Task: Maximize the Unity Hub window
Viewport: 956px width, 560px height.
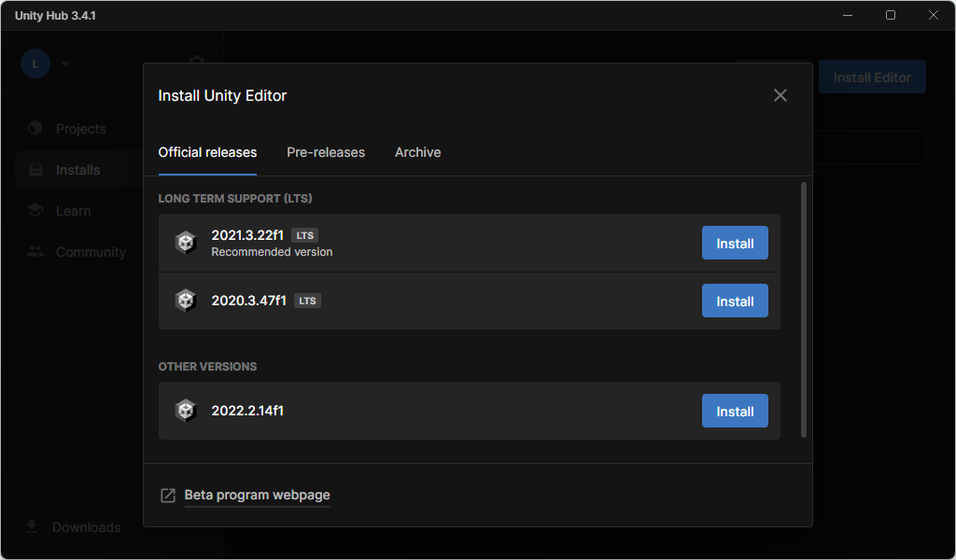Action: click(891, 15)
